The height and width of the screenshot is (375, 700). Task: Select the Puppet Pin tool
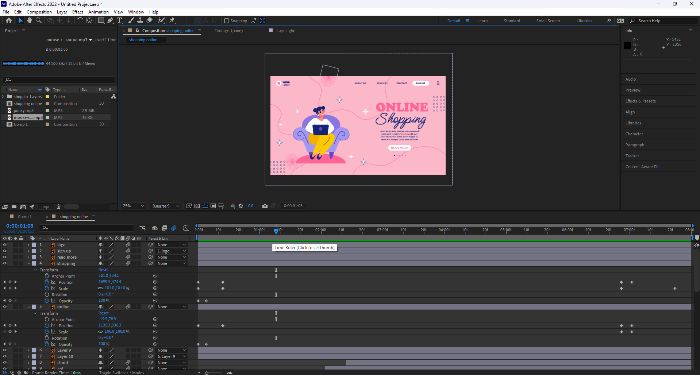172,21
